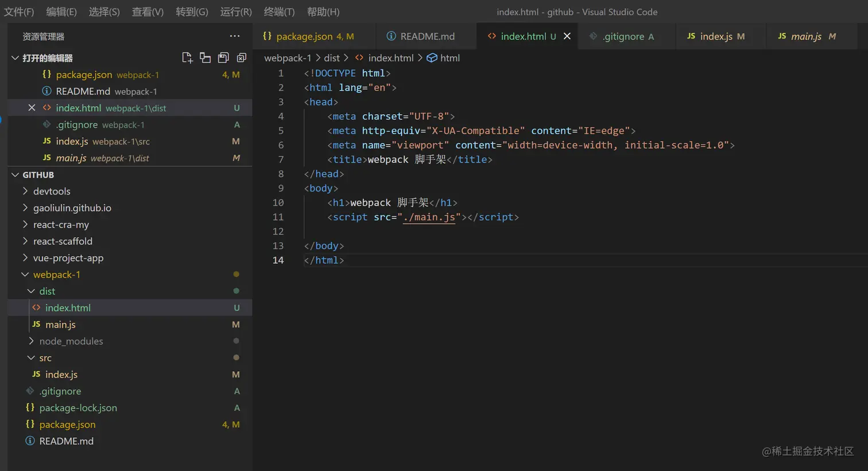Click the dist segment in the breadcrumb
The height and width of the screenshot is (471, 868).
(332, 58)
